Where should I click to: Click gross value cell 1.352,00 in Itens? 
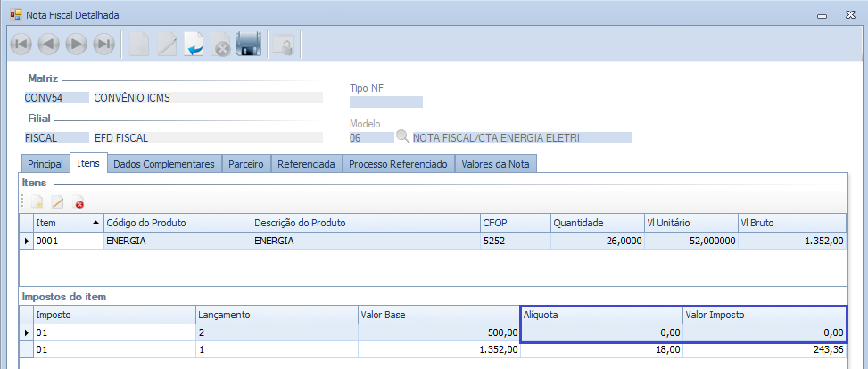click(791, 241)
